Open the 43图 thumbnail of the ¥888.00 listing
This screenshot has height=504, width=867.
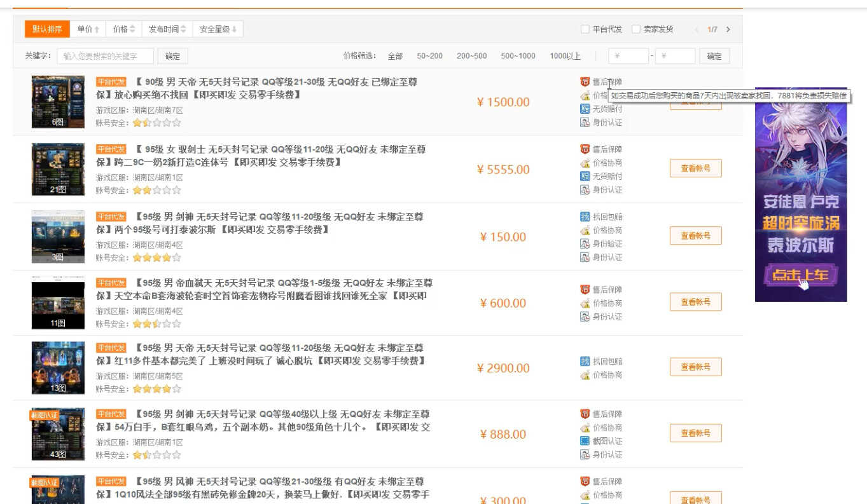pos(58,434)
